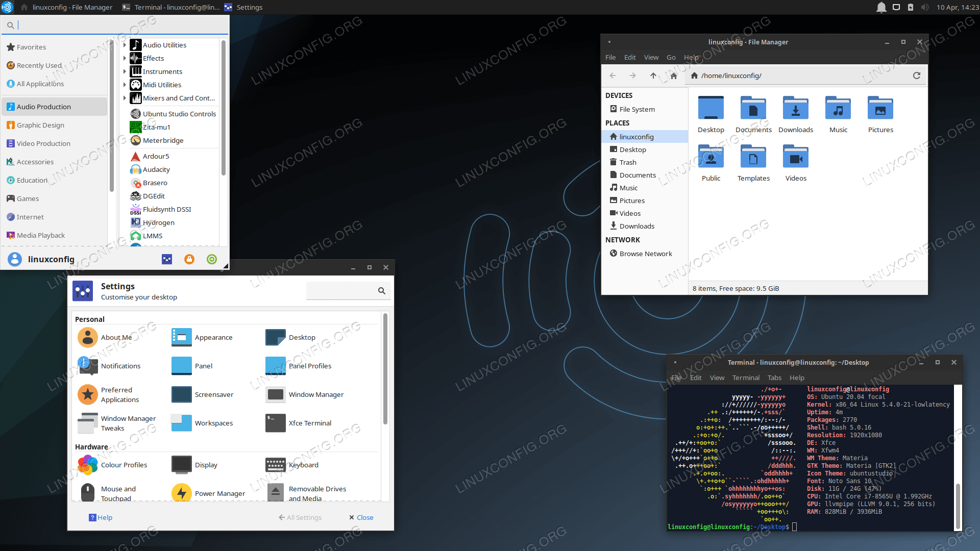Open the View menu in File Manager
This screenshot has width=980, height=551.
point(651,57)
